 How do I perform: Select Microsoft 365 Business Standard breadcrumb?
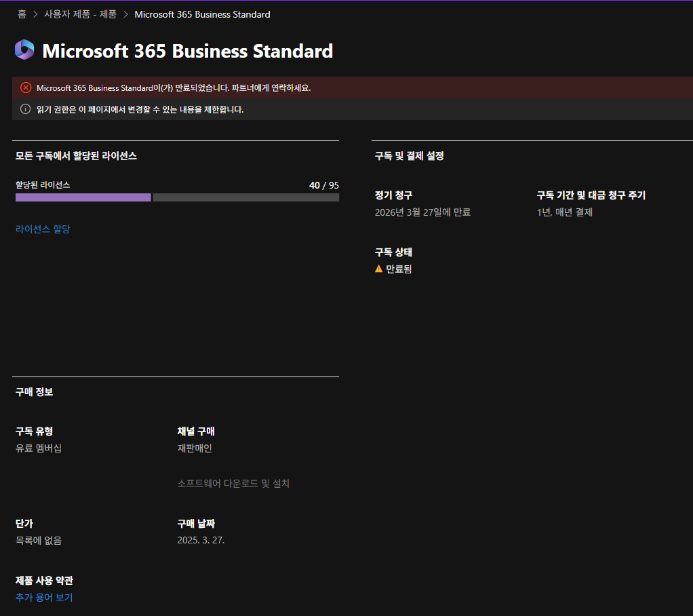[x=202, y=15]
